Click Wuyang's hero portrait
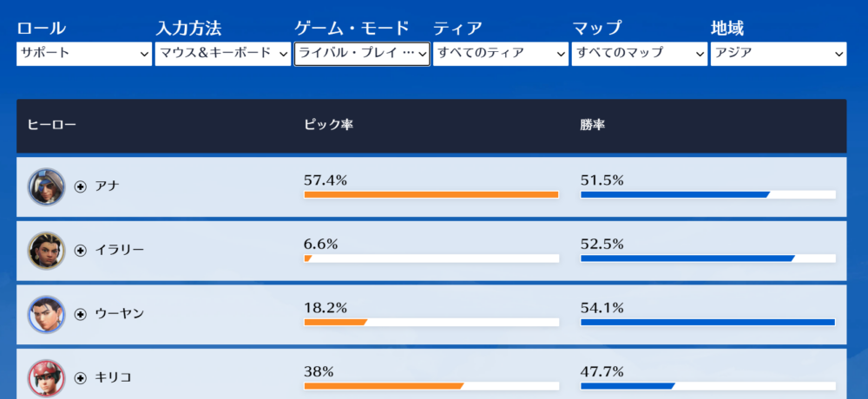This screenshot has height=399, width=868. coord(46,314)
